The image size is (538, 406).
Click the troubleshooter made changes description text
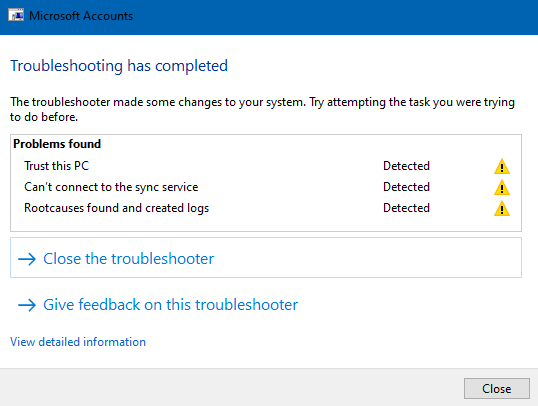(262, 109)
